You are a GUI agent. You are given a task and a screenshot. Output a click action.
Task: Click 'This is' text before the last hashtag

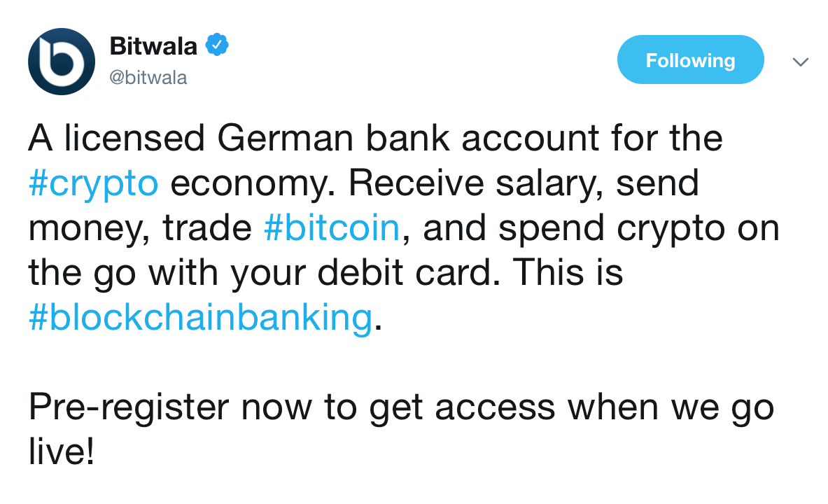coord(568,272)
